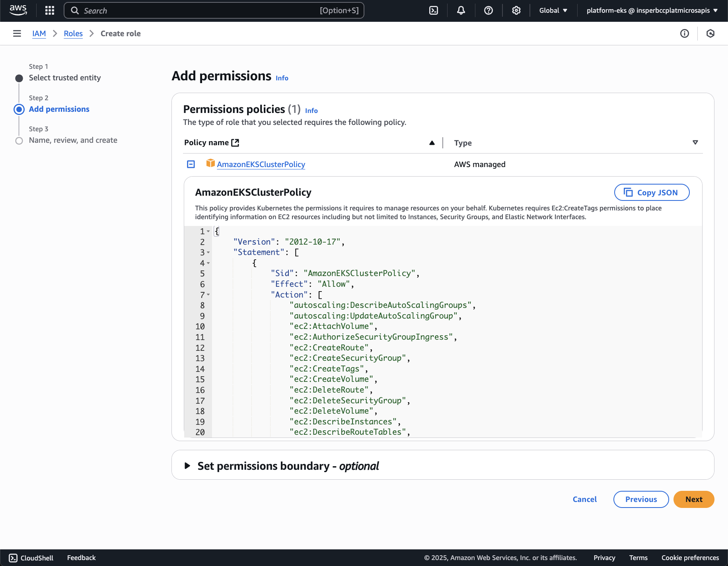Open the Global region dropdown
The image size is (728, 566).
click(x=553, y=11)
